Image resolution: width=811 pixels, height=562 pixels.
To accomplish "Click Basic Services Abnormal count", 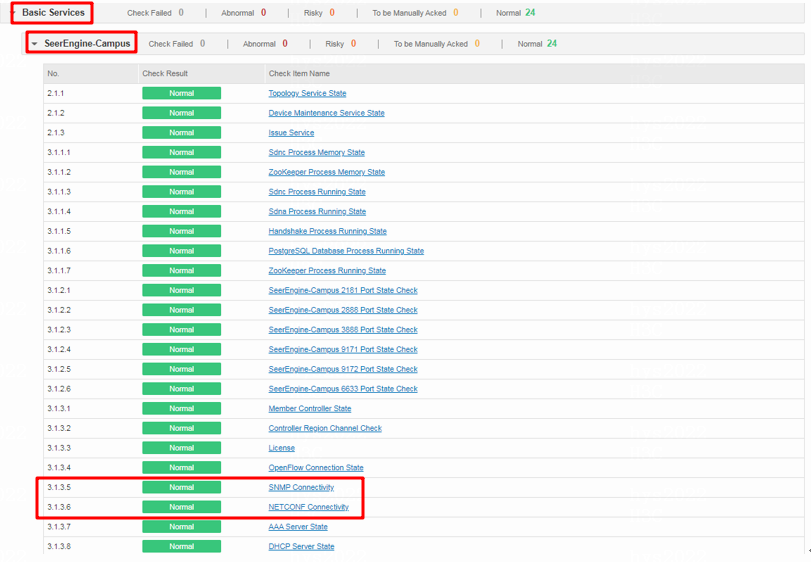I will tap(263, 12).
